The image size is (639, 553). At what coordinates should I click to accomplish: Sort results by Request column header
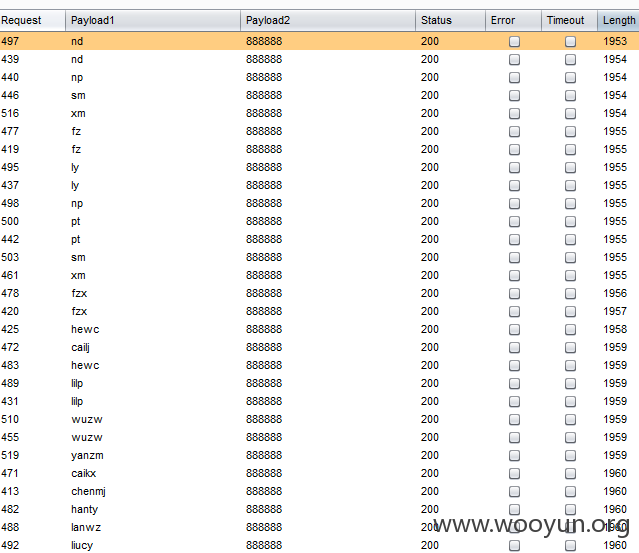(x=33, y=20)
